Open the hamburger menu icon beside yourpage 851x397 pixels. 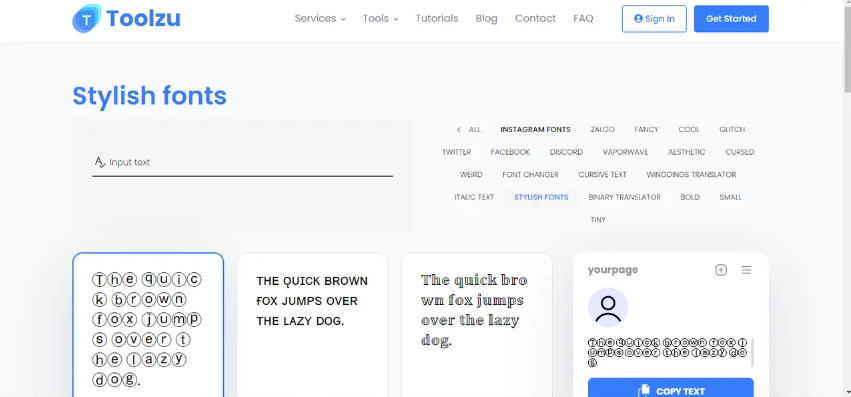coord(746,270)
